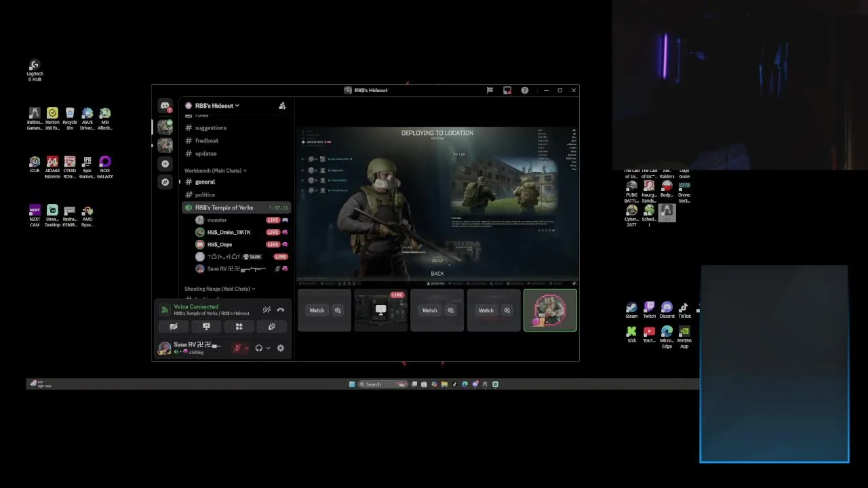Open TikTok desktop shortcut
868x488 pixels.
click(684, 310)
